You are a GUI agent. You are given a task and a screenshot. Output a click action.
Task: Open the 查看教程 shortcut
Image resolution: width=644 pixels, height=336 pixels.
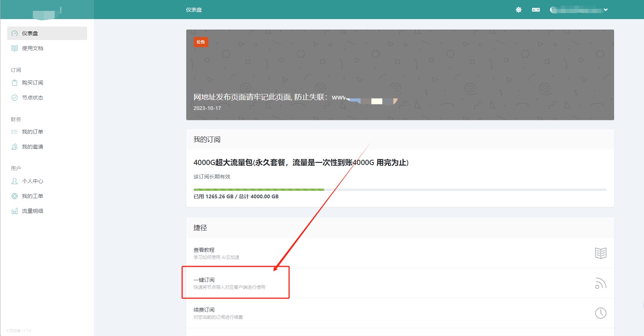204,250
